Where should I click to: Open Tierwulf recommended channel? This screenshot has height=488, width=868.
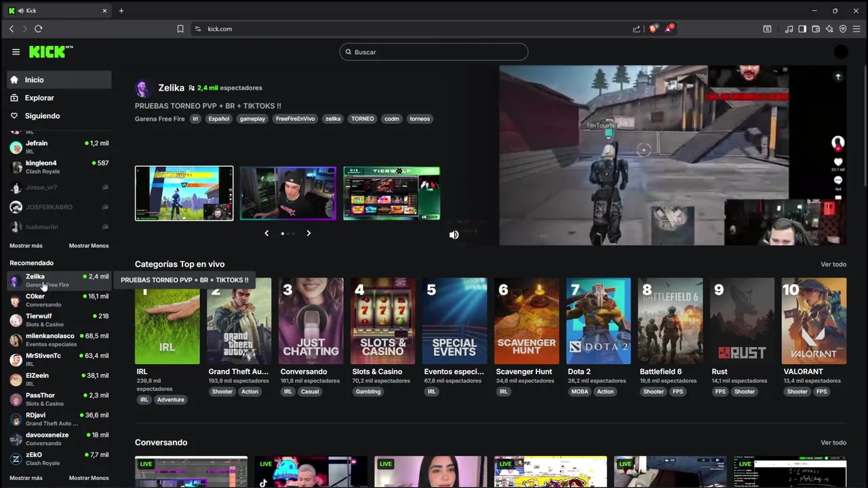tap(60, 320)
